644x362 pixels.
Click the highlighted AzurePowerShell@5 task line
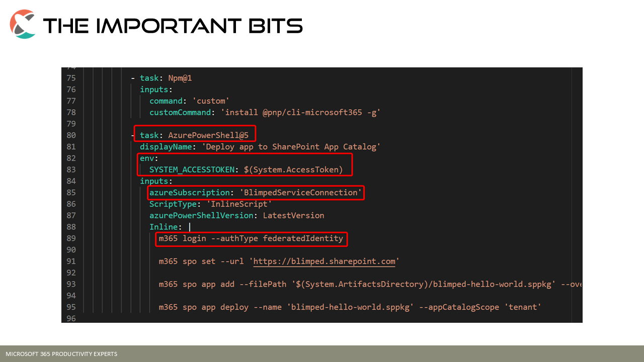(195, 134)
